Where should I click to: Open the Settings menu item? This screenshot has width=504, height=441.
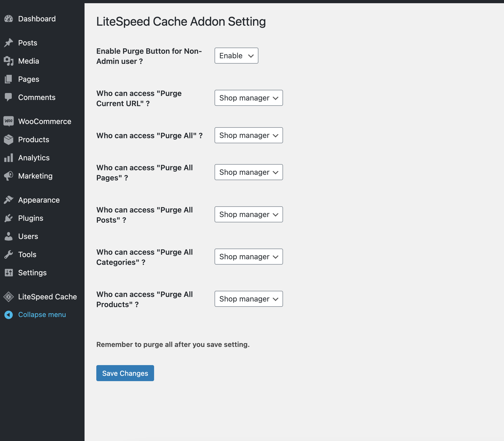pos(32,273)
